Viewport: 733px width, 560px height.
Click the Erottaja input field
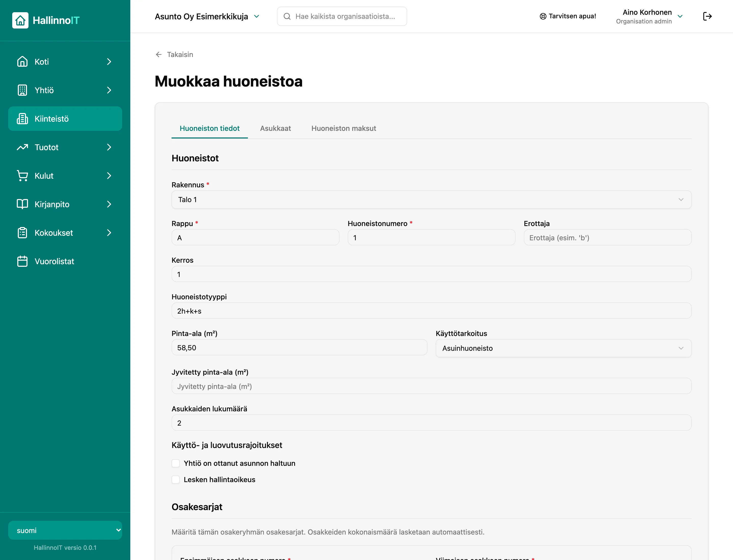coord(607,238)
